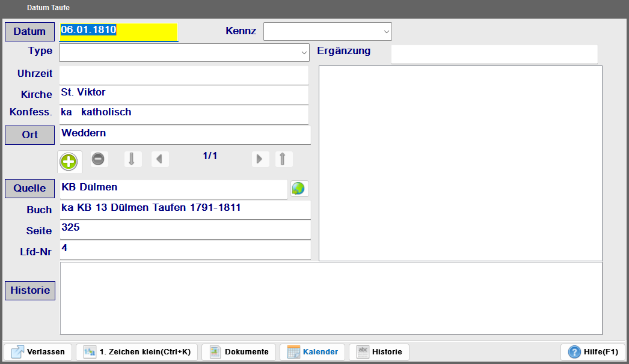629x364 pixels.
Task: Click the Historie button on the left
Action: click(29, 290)
